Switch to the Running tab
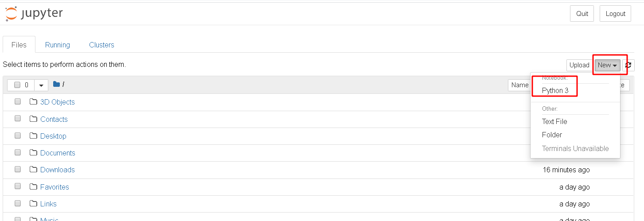This screenshot has width=644, height=221. coord(58,45)
